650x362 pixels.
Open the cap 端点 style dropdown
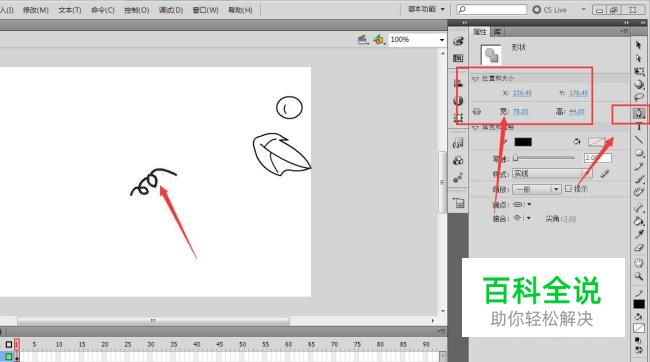tap(522, 204)
